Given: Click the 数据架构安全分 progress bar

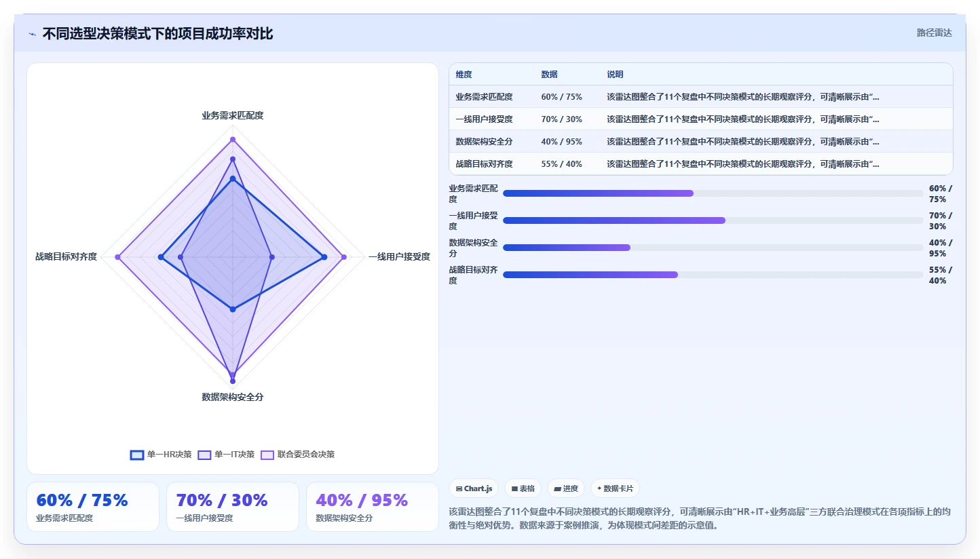Looking at the screenshot, I should coord(713,248).
